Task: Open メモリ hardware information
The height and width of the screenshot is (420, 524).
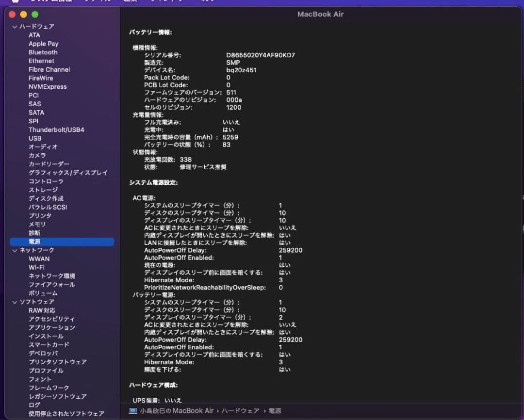Action: (37, 225)
